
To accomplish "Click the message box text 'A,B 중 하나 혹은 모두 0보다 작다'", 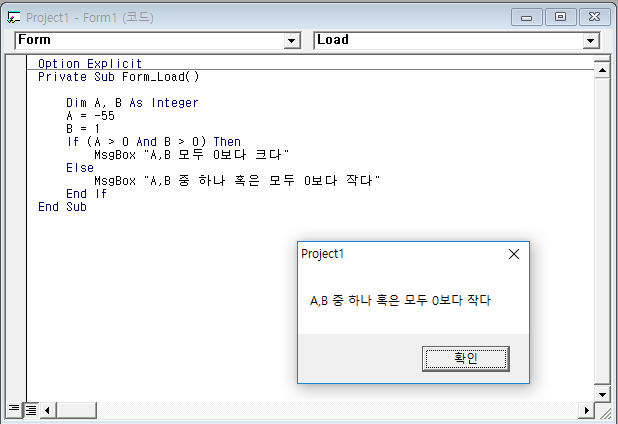I will tap(400, 301).
